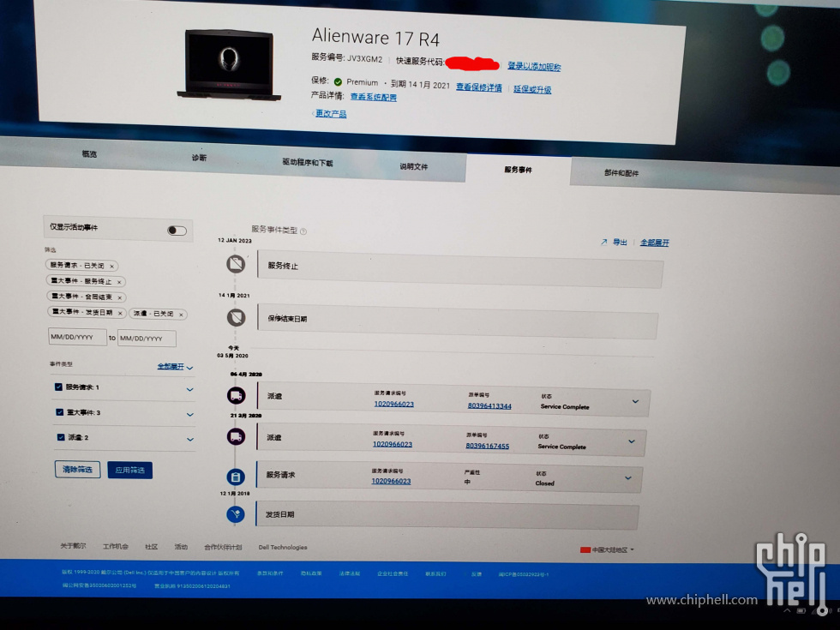Open the 驱动程序和下载 tab
The width and height of the screenshot is (840, 630).
(308, 162)
